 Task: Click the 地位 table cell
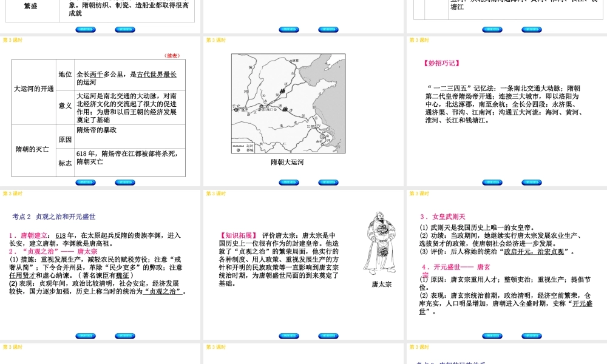[x=65, y=74]
